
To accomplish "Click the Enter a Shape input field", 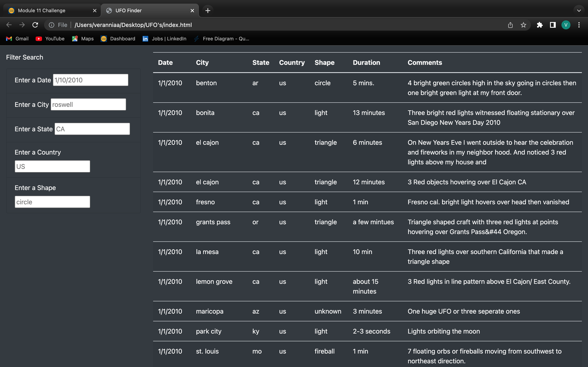I will point(52,201).
